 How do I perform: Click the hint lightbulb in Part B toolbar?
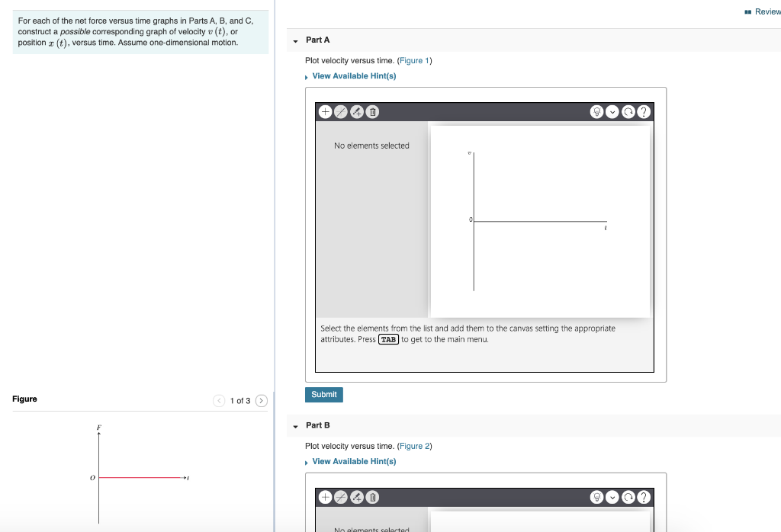597,497
